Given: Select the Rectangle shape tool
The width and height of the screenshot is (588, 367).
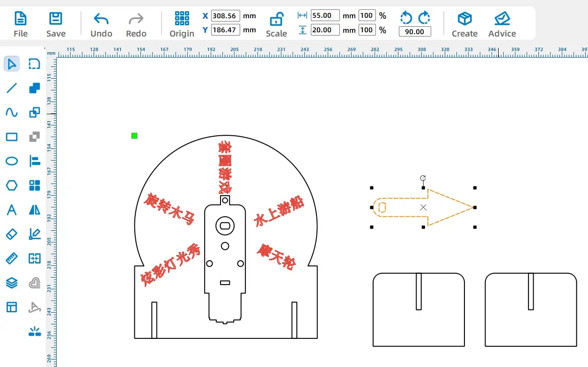Looking at the screenshot, I should pyautogui.click(x=12, y=137).
